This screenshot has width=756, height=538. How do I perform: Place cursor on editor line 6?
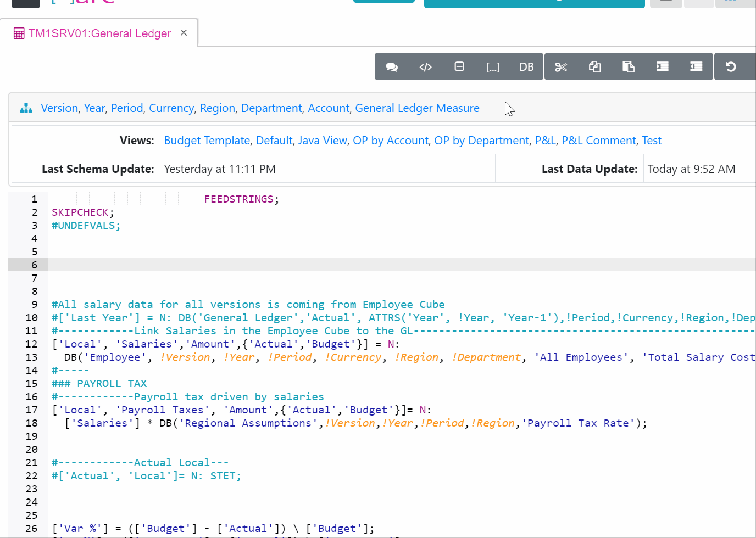coord(330,265)
